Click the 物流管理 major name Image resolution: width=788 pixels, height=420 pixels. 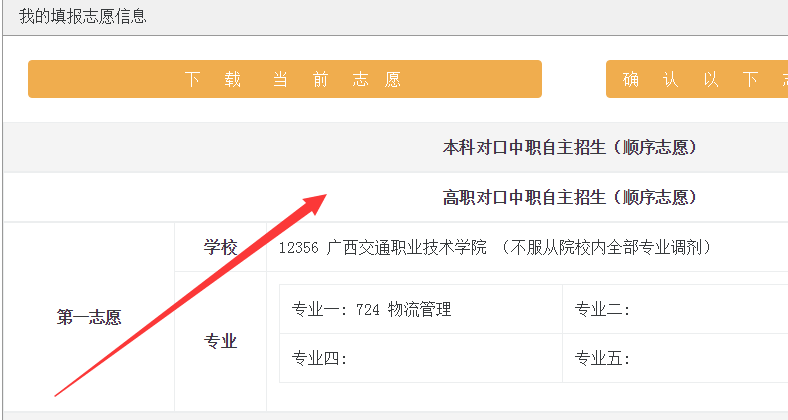420,310
